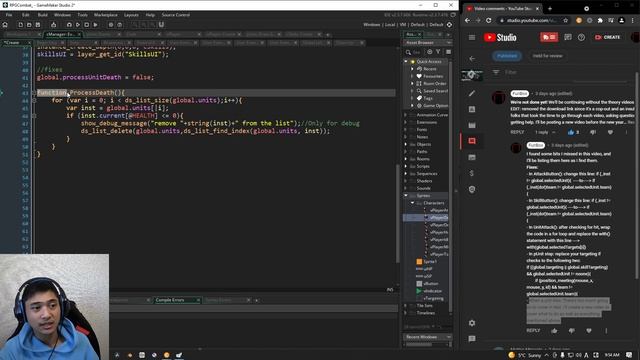The width and height of the screenshot is (640, 360).
Task: Click the help circle icon in GameMaker toolbar
Action: click(x=120, y=25)
